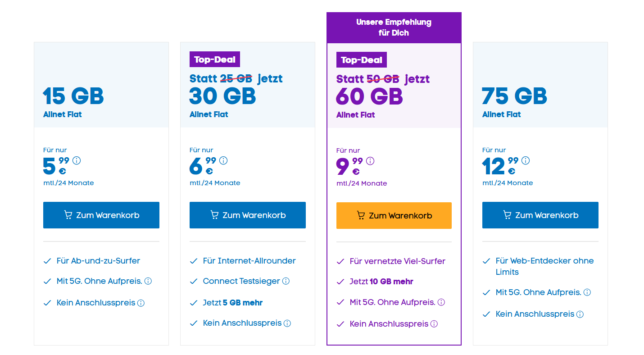Open info for Kein Anschlusspreis in 75 GB plan

coord(580,314)
